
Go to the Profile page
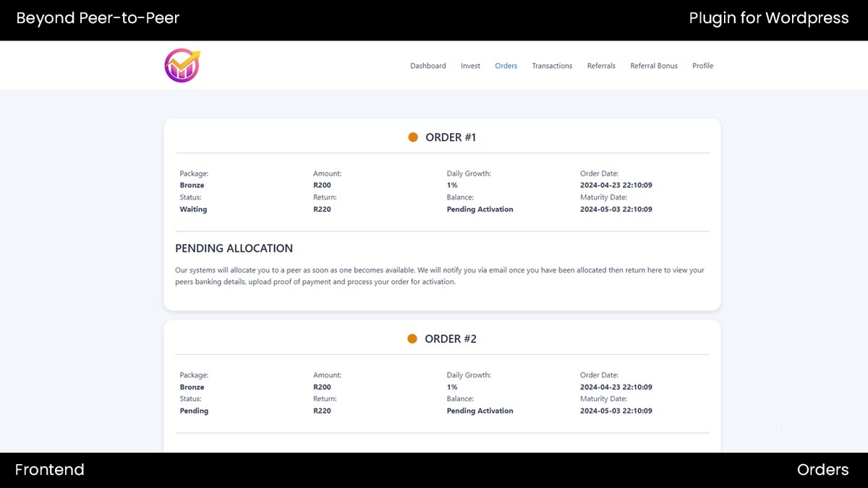pyautogui.click(x=702, y=66)
